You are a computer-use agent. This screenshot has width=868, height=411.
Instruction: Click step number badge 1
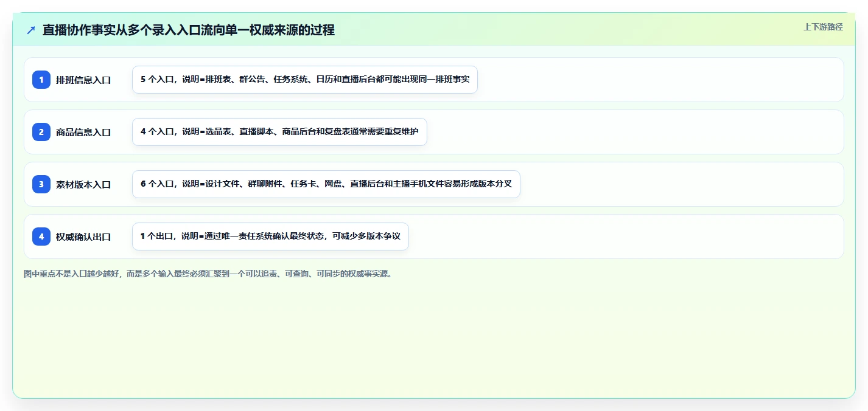coord(41,80)
